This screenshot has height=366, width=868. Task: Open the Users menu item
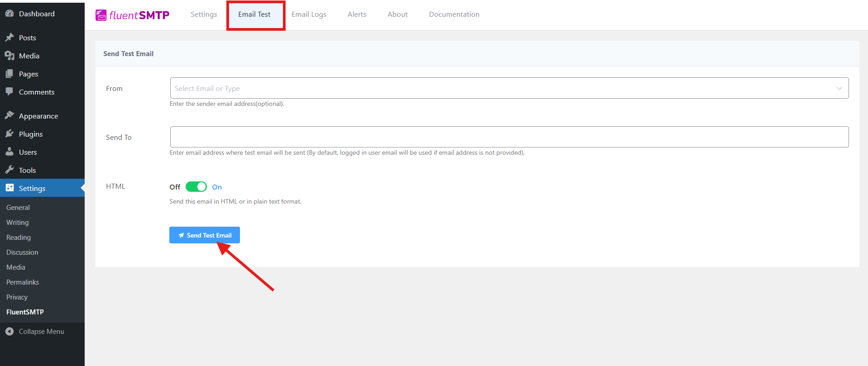coord(28,152)
